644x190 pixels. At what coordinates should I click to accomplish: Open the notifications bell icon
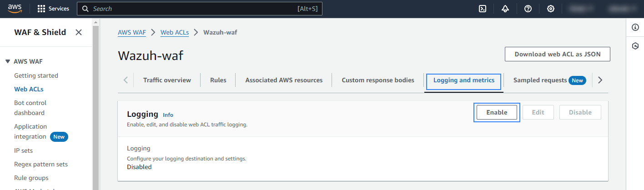click(x=505, y=9)
